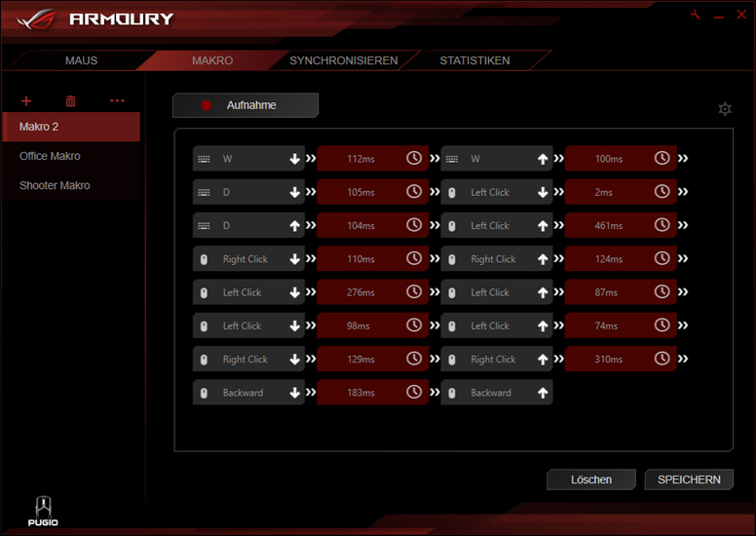756x536 pixels.
Task: Select Right Click release step before 310ms
Action: click(x=497, y=359)
